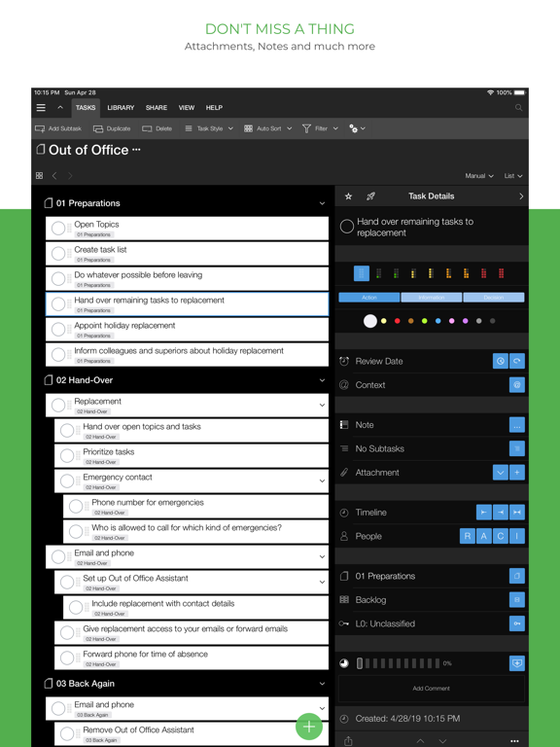
Task: Pick the red color dot
Action: (x=397, y=321)
